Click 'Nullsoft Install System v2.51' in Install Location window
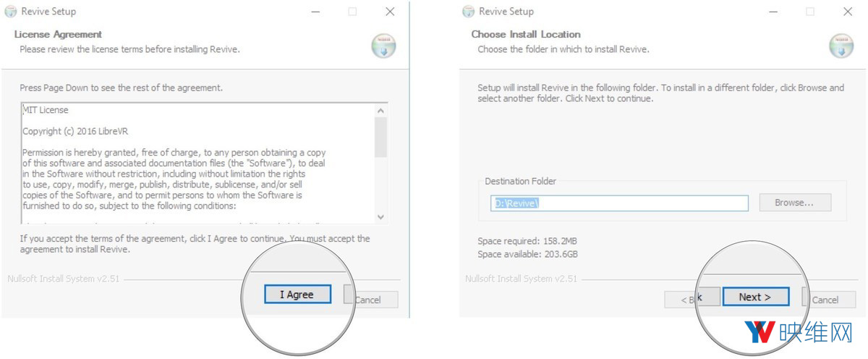This screenshot has width=868, height=359. pos(522,279)
